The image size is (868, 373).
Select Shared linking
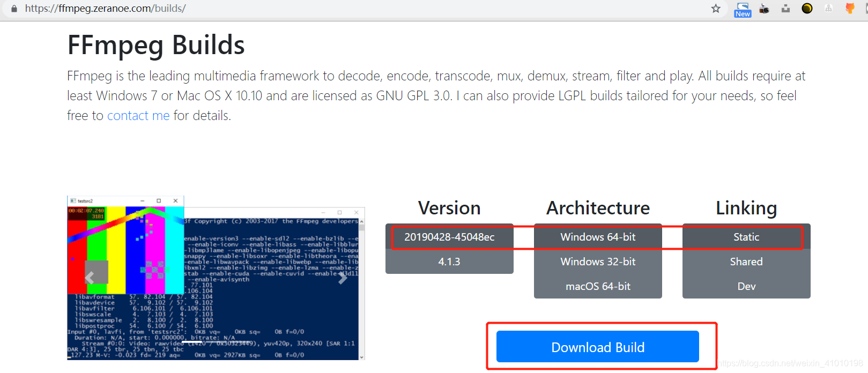click(x=746, y=262)
